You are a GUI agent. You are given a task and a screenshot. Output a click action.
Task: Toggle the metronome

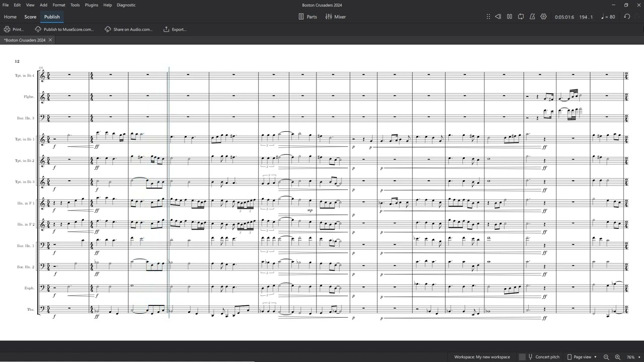[x=532, y=17]
